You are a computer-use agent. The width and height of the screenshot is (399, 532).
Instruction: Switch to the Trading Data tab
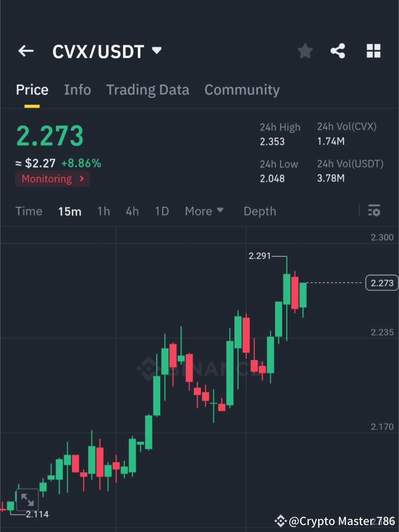147,90
